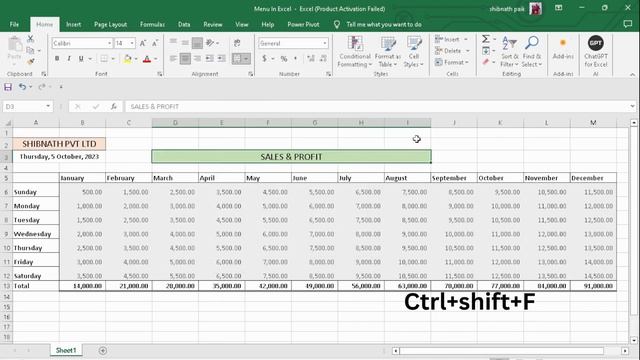Screen dimensions: 640x360
Task: Toggle Center horizontal alignment
Action: click(x=185, y=59)
